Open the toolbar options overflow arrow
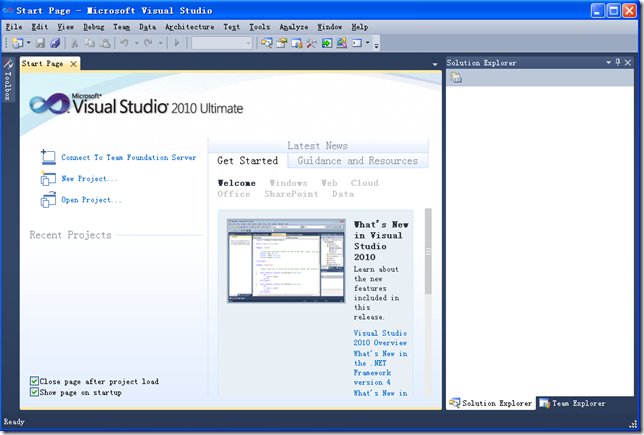Viewport: 644px width, 435px height. click(376, 45)
